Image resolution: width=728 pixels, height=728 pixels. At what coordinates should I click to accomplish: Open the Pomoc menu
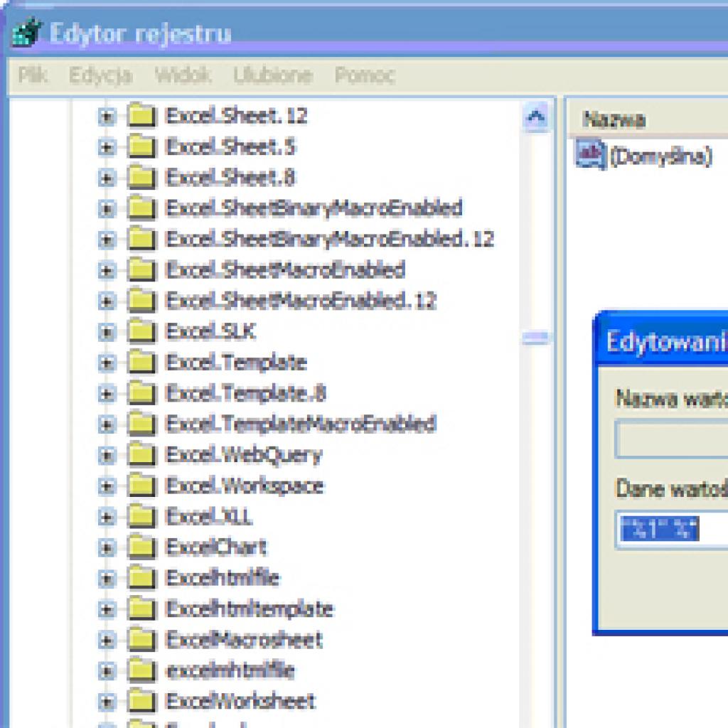[365, 75]
